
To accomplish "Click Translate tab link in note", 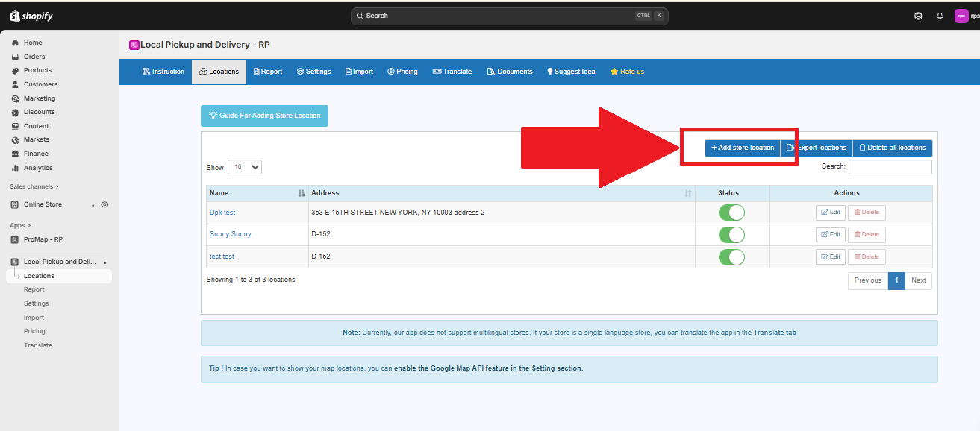I will coord(775,333).
